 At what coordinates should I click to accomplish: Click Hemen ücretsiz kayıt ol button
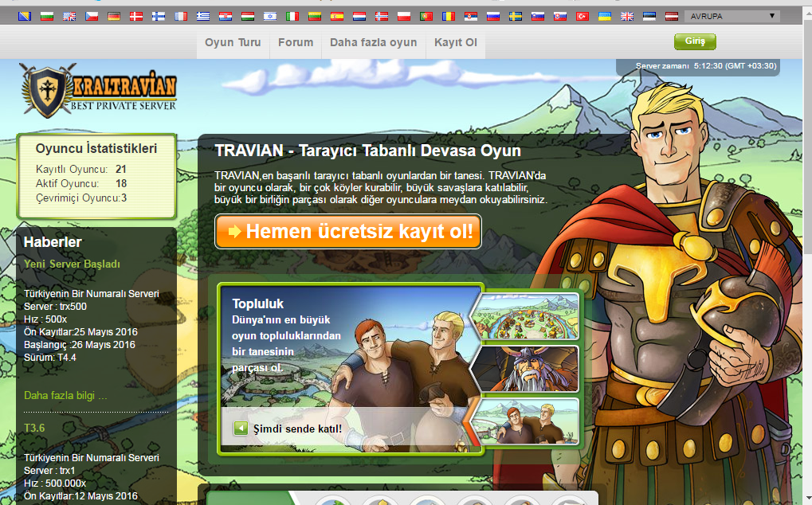coord(348,231)
